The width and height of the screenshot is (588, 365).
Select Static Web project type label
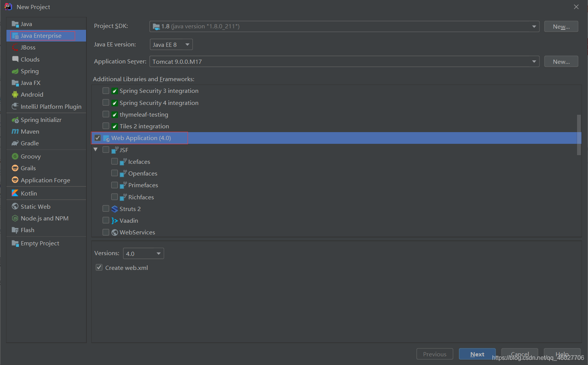click(x=35, y=207)
